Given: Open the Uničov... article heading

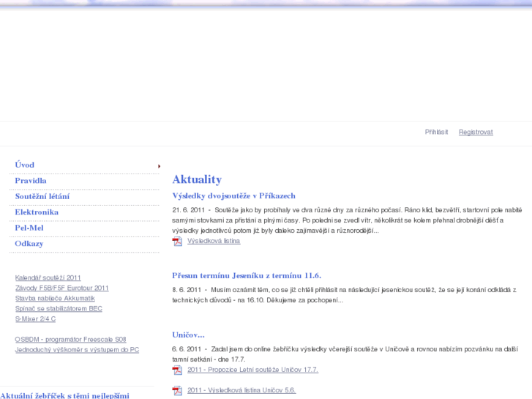Looking at the screenshot, I should click(188, 335).
